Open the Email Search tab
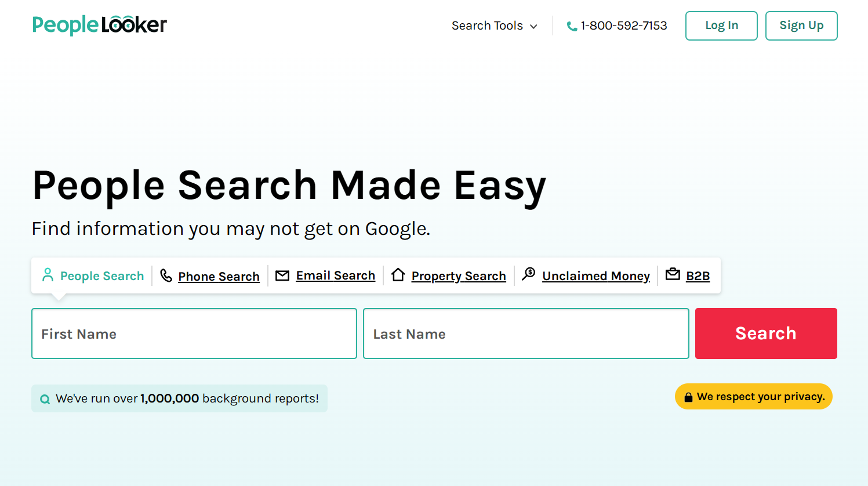The height and width of the screenshot is (486, 868). tap(335, 275)
